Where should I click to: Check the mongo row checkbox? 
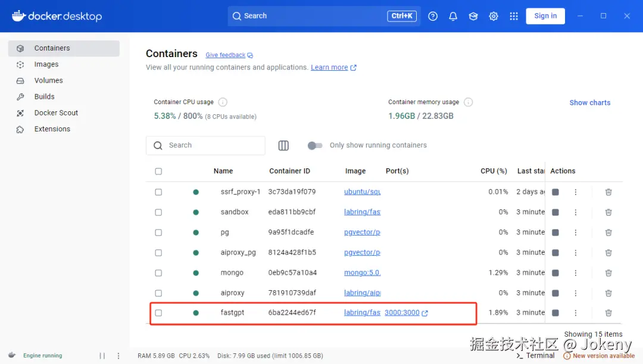[158, 272]
